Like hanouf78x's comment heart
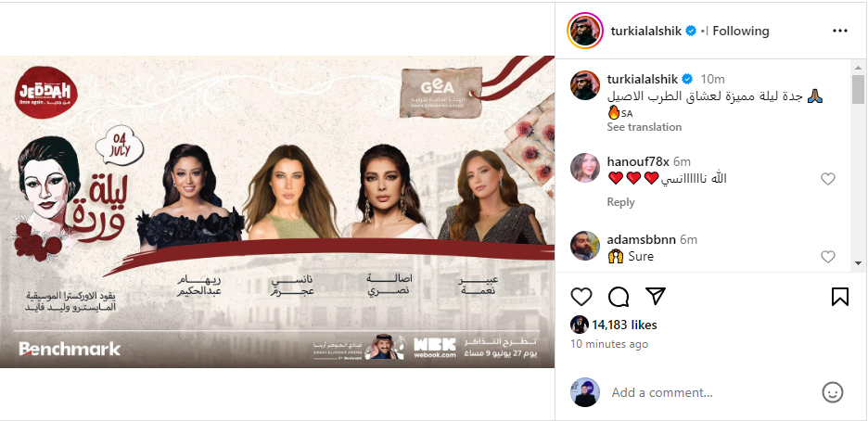This screenshot has width=868, height=421. [827, 179]
